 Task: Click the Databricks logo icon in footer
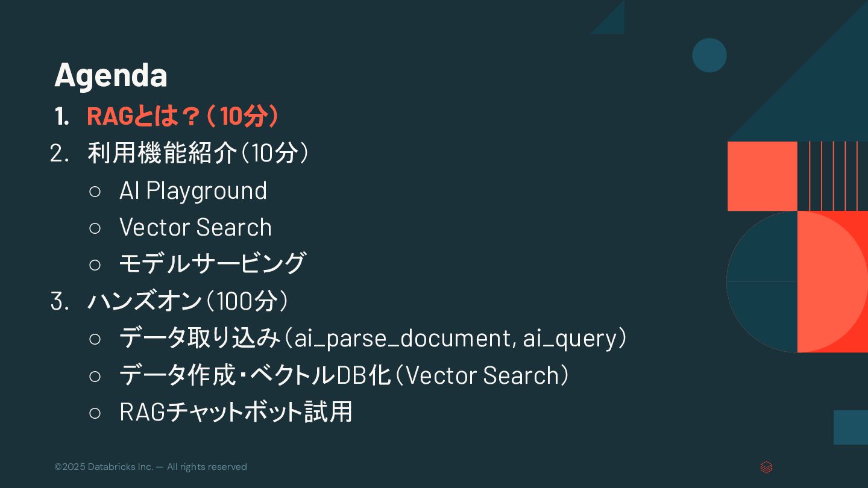pyautogui.click(x=766, y=467)
